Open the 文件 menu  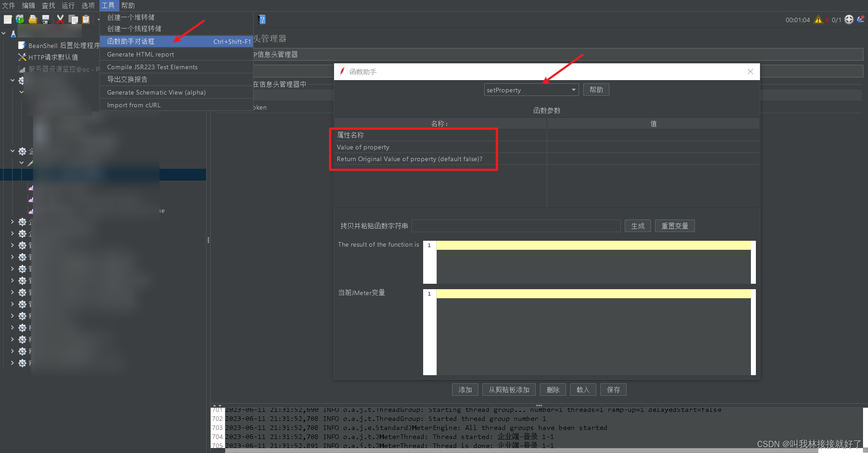coord(9,5)
